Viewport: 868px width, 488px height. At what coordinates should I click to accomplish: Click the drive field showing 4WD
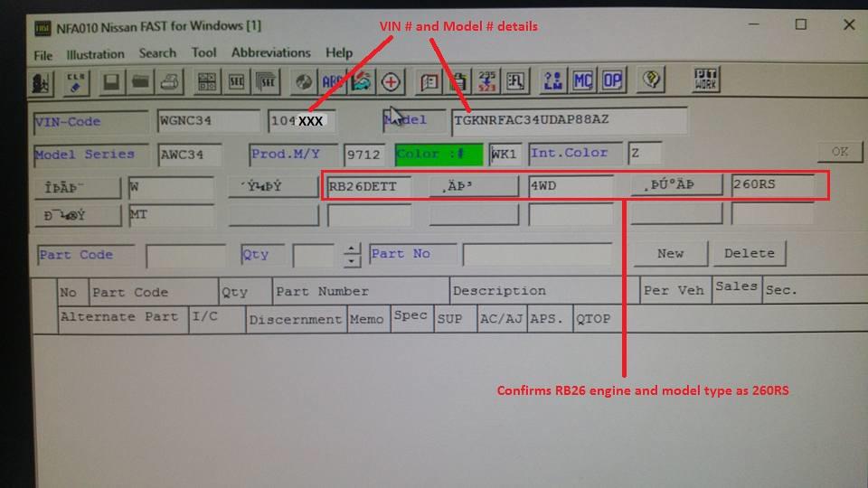pos(571,185)
